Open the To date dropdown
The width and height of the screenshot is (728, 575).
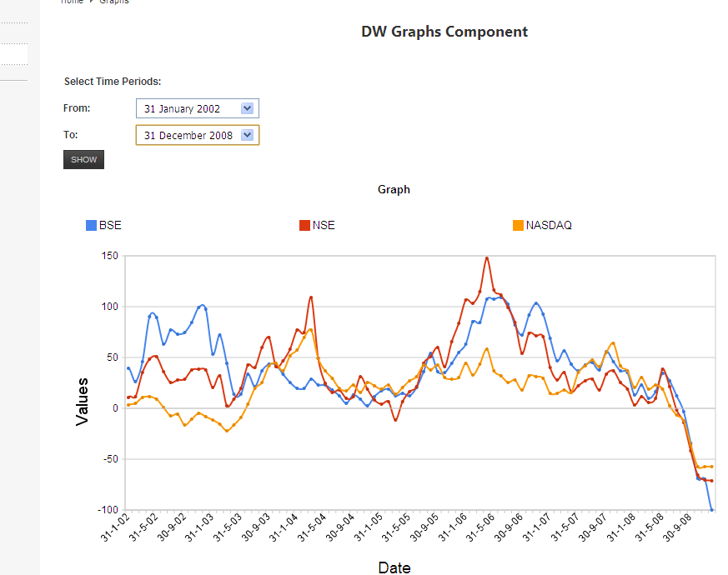pyautogui.click(x=198, y=135)
